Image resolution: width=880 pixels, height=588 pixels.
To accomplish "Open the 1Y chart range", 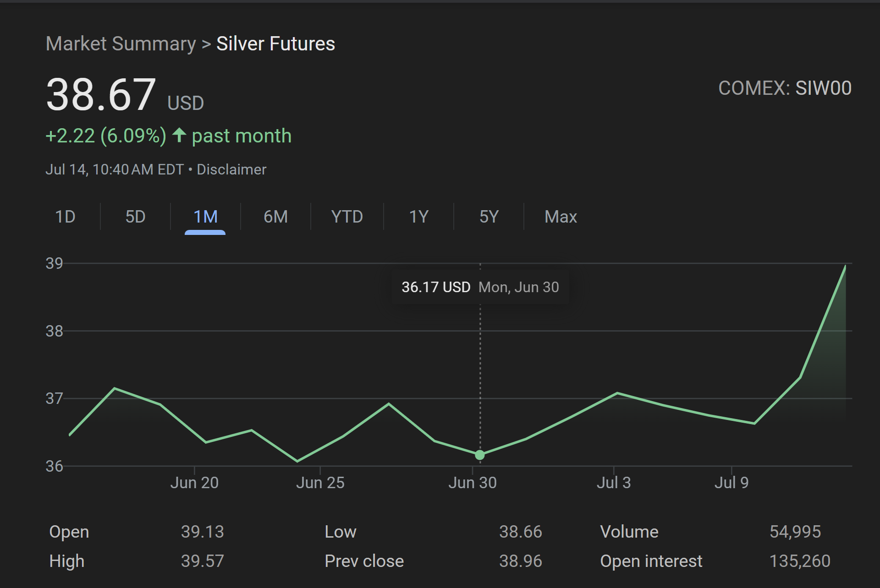I will 418,217.
